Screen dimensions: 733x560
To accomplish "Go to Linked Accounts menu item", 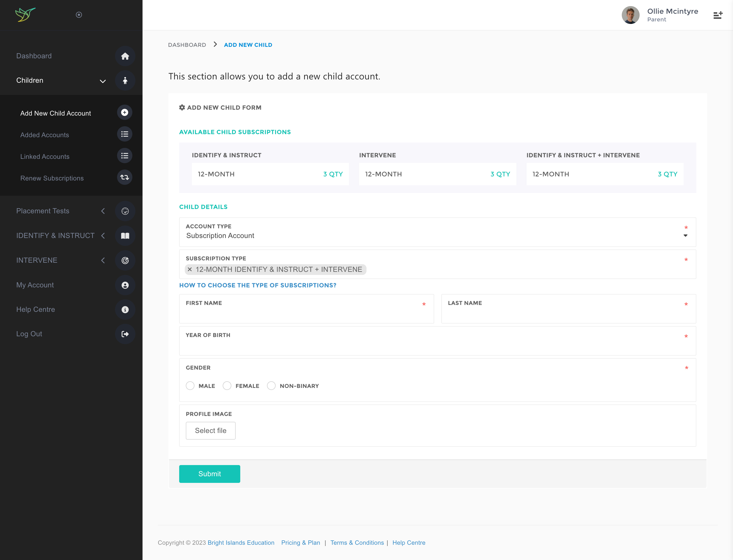I will (x=45, y=157).
